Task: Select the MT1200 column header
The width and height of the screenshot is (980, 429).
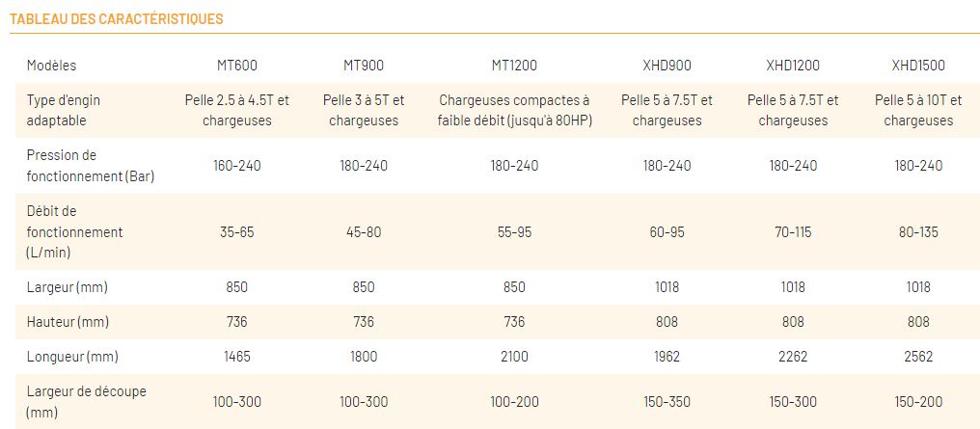Action: click(513, 66)
